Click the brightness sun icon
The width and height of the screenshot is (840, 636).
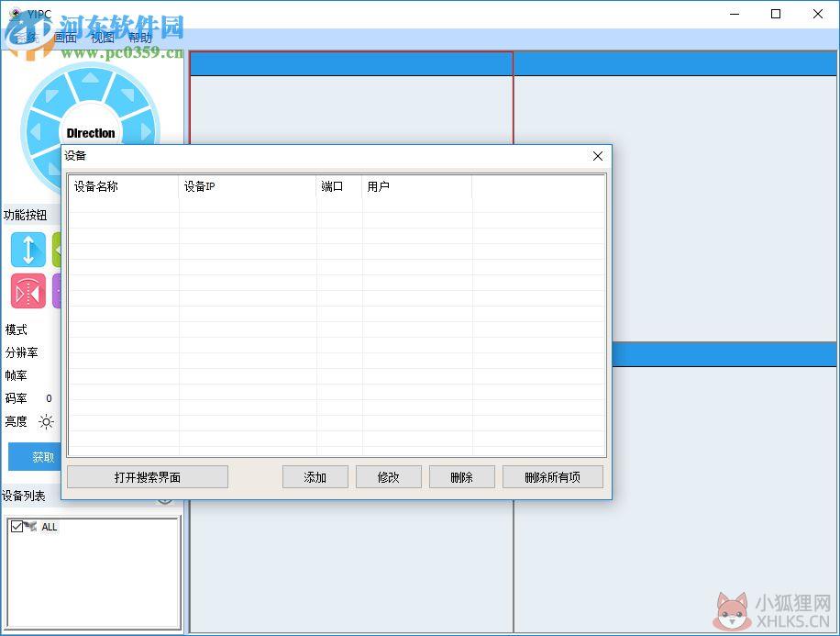pyautogui.click(x=46, y=422)
